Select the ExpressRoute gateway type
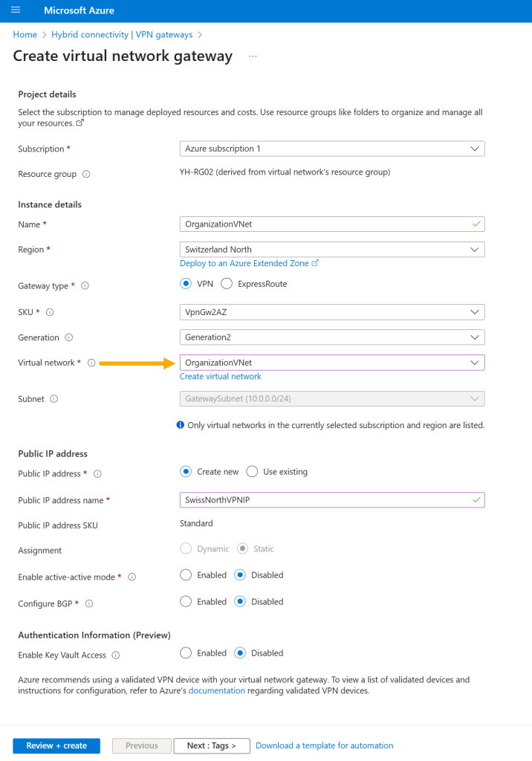This screenshot has width=532, height=761. tap(227, 283)
